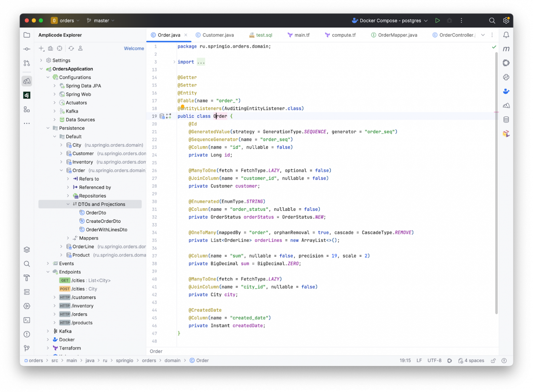Open the Maven tool window

click(507, 49)
